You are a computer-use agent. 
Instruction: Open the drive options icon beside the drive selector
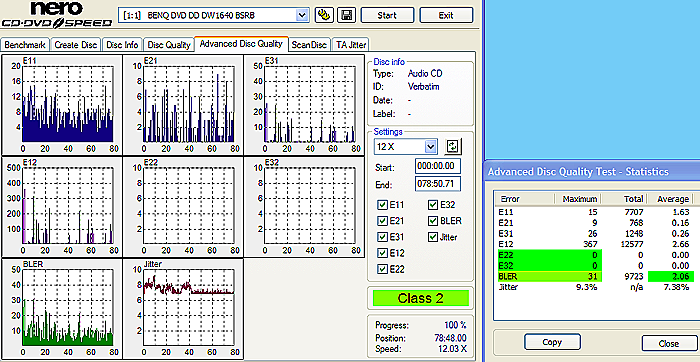pos(325,15)
